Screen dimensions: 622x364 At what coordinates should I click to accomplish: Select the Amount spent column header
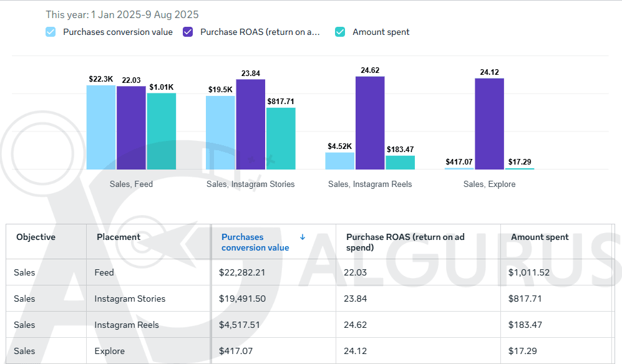click(x=540, y=237)
